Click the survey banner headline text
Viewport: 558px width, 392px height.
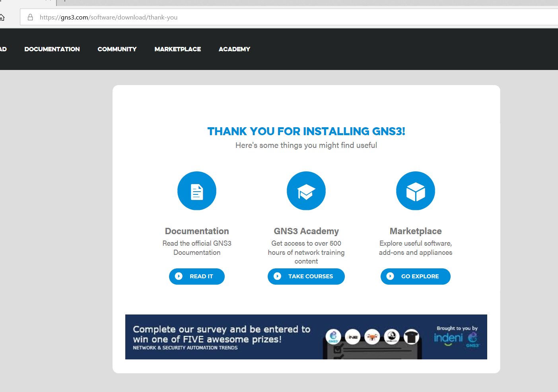click(222, 334)
